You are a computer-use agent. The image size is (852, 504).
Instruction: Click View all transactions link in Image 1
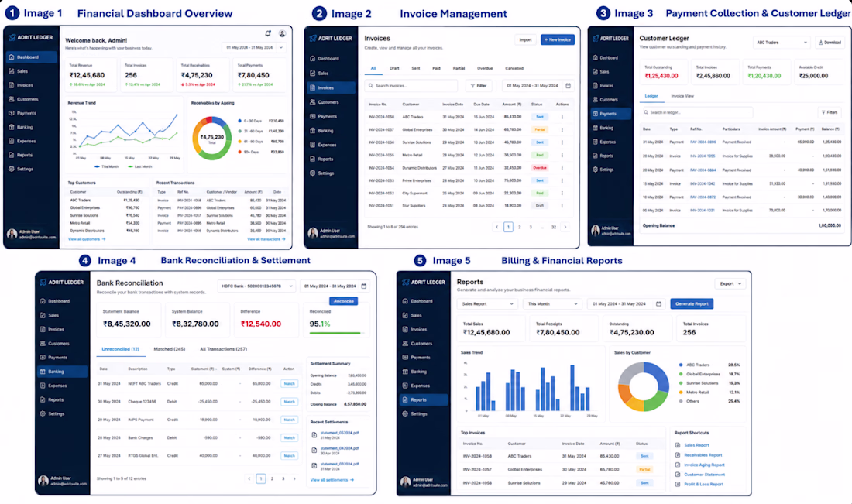pos(266,239)
